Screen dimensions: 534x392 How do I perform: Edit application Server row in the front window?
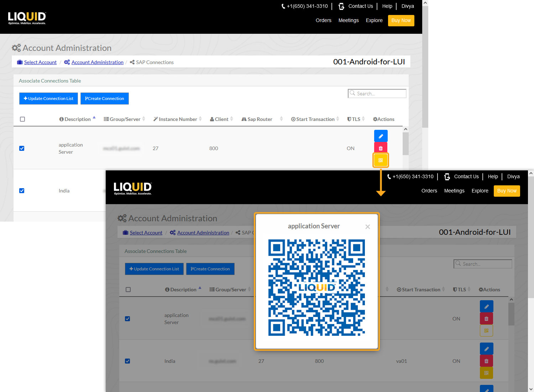(x=486, y=306)
